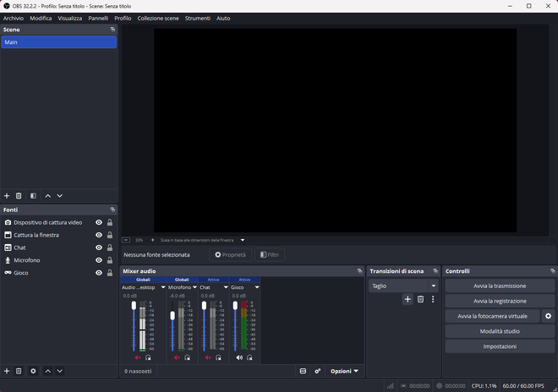The width and height of the screenshot is (558, 392).
Task: Open Impostazioni settings
Action: (500, 346)
